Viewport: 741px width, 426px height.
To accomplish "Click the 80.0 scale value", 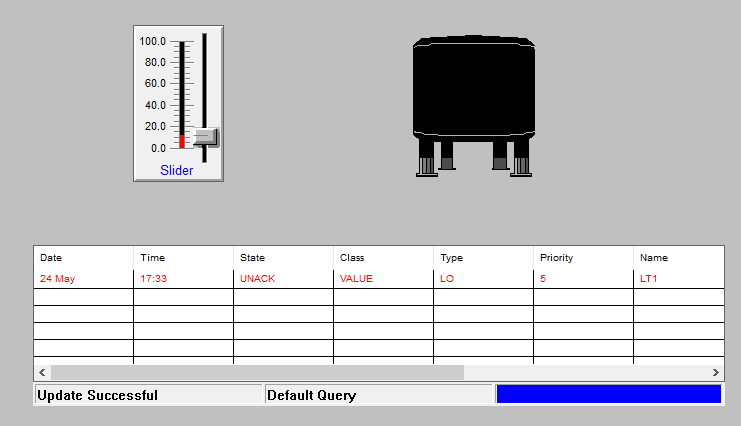I will click(155, 62).
